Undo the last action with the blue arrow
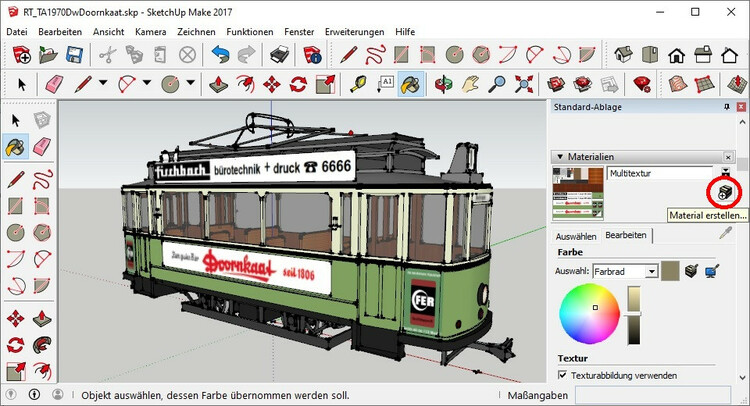Screen dimensions: 750x406 220,55
